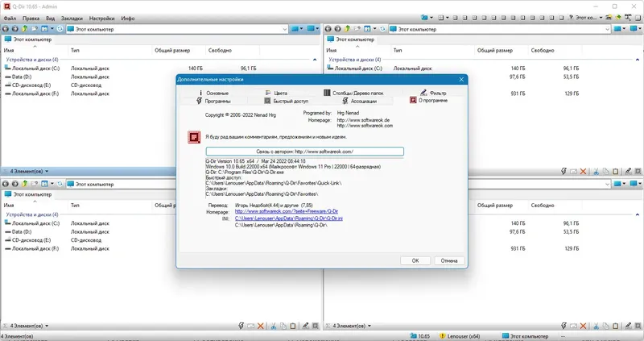Click the Back arrow in the top-left pane
This screenshot has width=644, height=341.
pyautogui.click(x=6, y=29)
